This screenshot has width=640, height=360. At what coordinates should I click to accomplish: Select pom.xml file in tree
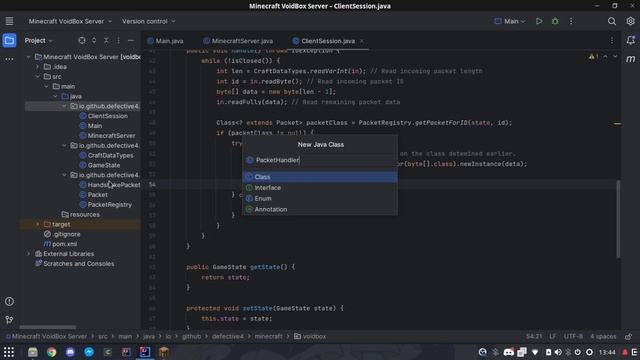(60, 244)
